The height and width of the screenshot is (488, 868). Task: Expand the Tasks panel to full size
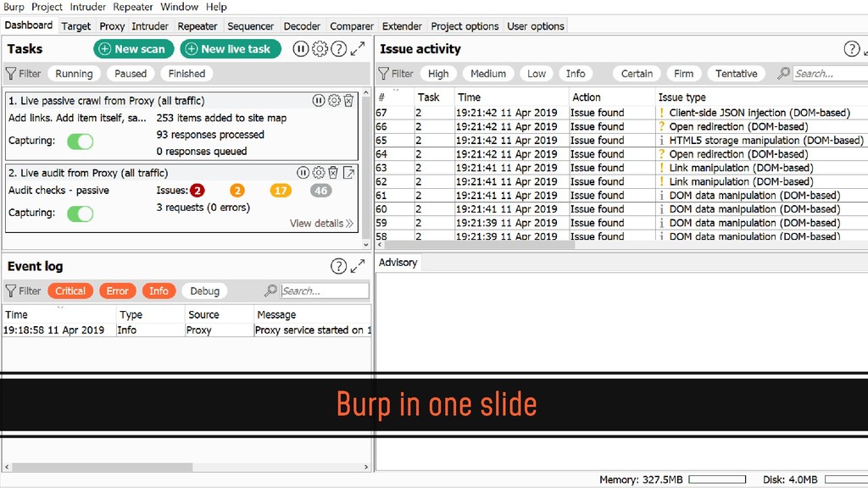click(x=358, y=48)
